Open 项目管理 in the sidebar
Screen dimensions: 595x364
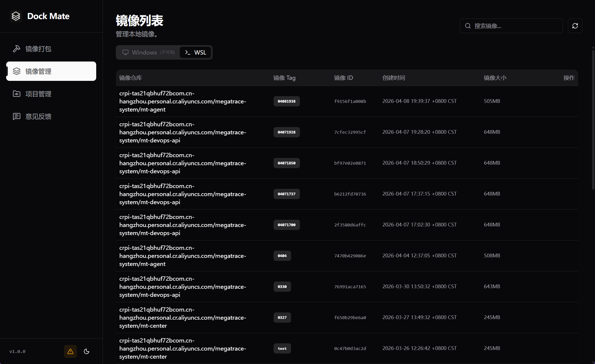click(x=38, y=94)
